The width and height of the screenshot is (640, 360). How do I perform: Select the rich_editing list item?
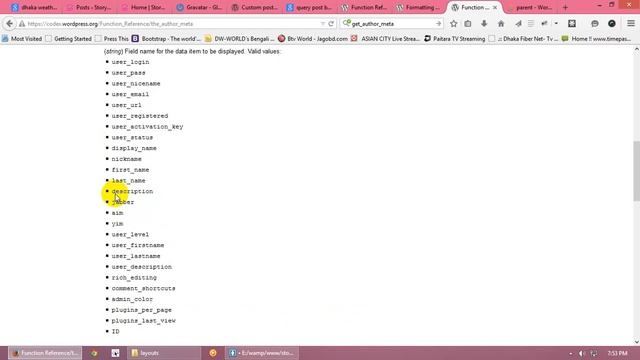click(134, 278)
